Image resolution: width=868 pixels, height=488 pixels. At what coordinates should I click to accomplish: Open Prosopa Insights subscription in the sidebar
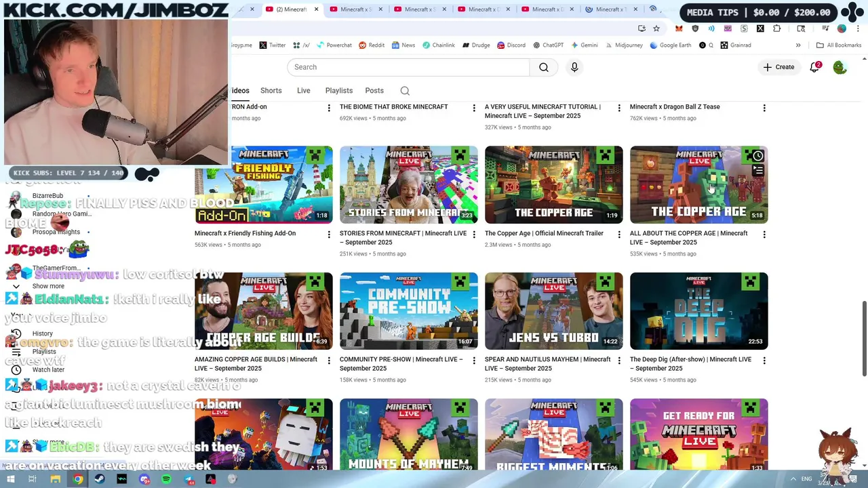pos(56,232)
